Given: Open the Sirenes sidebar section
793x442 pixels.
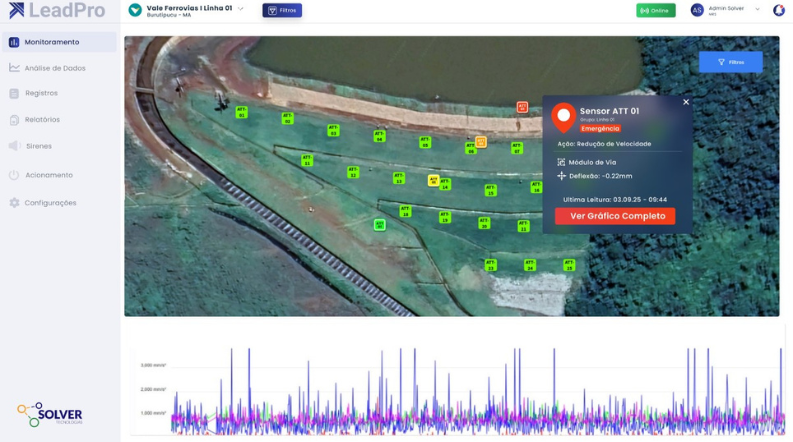Looking at the screenshot, I should 39,146.
